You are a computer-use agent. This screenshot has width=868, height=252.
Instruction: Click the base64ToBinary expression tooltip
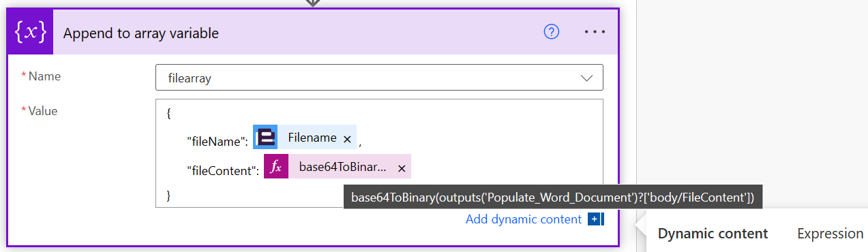(553, 198)
